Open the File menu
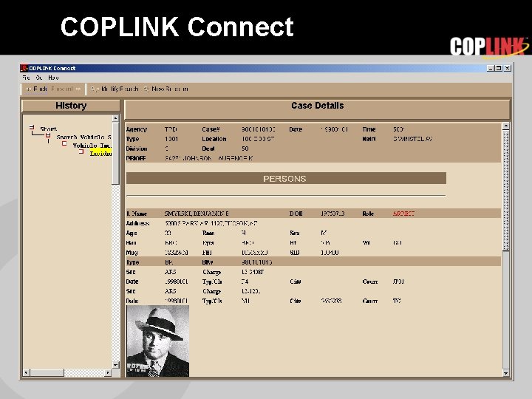 coord(26,78)
